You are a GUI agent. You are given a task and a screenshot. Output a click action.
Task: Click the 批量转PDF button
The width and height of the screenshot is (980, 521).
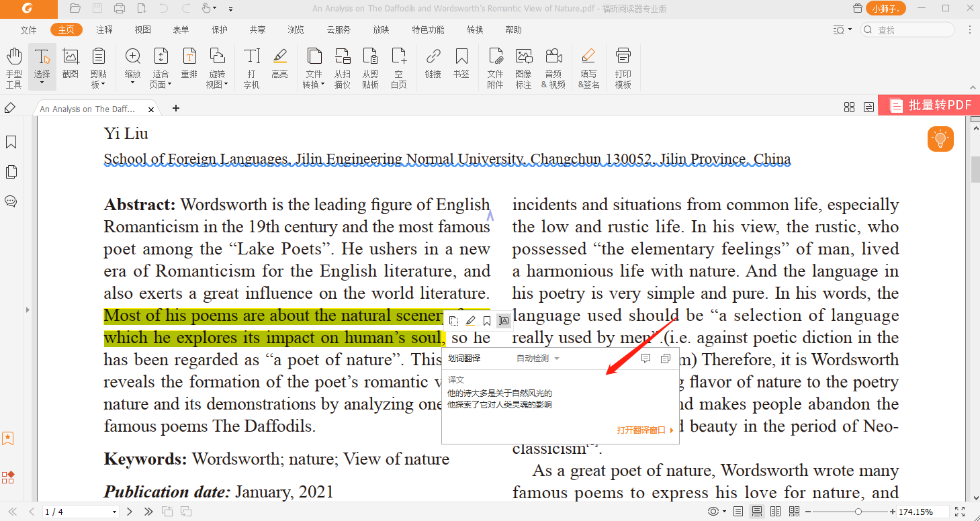click(929, 105)
